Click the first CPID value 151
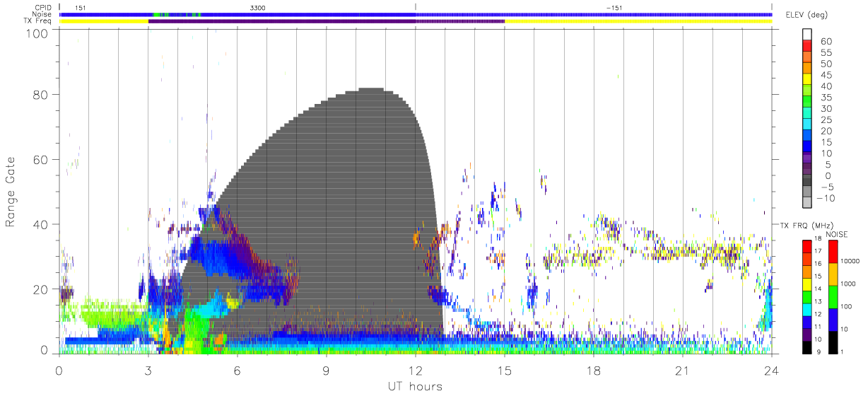 tap(81, 7)
